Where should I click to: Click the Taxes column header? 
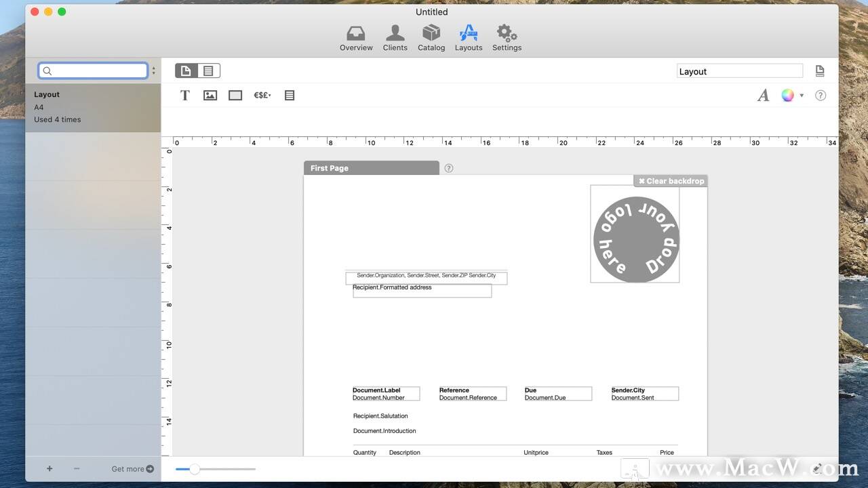click(x=604, y=452)
